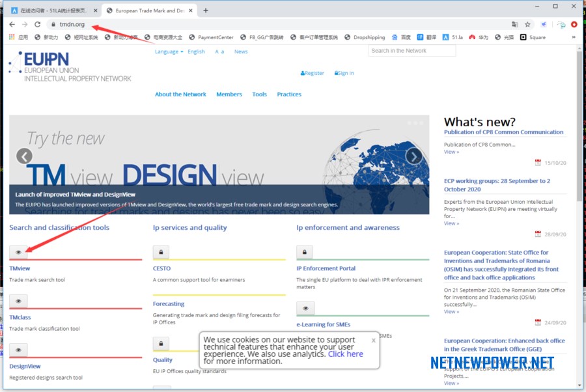This screenshot has height=392, width=586.
Task: Click the eye icon above TMview
Action: 18,252
